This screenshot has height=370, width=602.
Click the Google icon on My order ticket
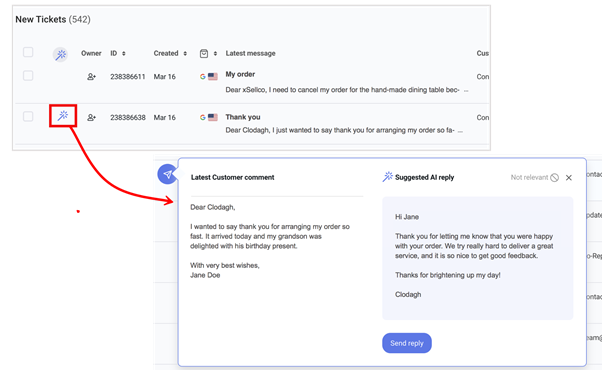tap(202, 77)
